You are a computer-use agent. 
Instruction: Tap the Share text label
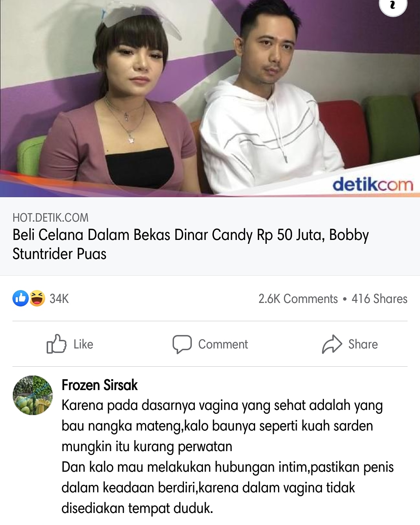tap(363, 344)
